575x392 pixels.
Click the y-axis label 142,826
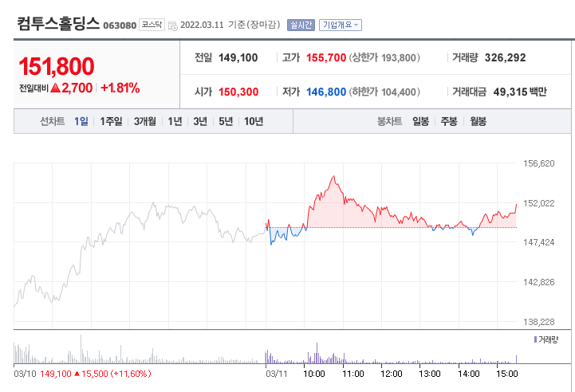pos(538,282)
